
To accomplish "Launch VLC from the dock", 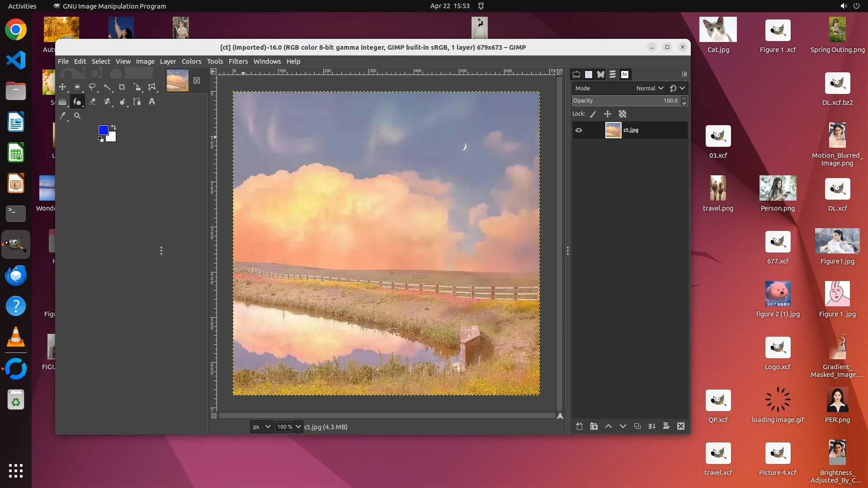I will [16, 337].
